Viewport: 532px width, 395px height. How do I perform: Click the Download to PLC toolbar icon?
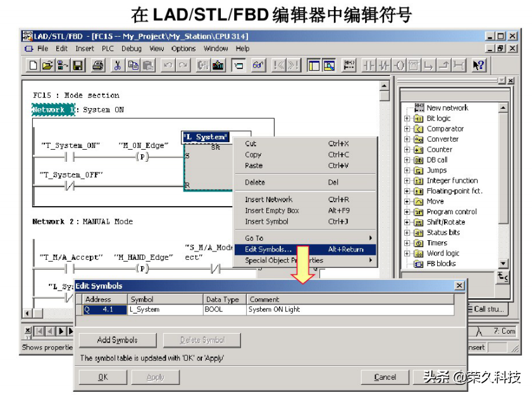[218, 65]
